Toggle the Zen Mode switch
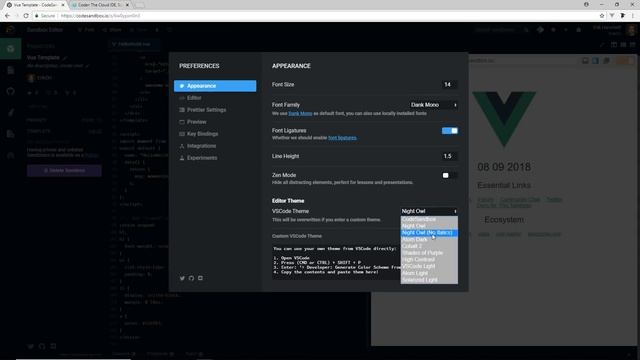 point(449,176)
